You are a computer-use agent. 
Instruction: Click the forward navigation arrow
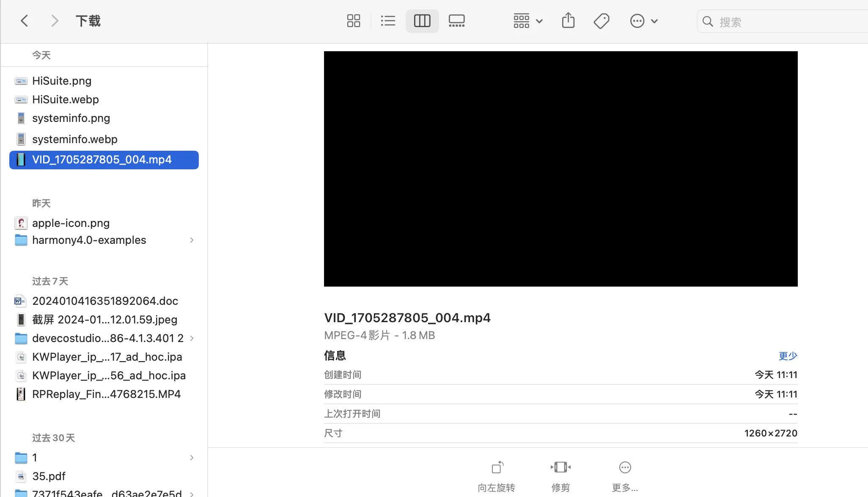pos(54,21)
